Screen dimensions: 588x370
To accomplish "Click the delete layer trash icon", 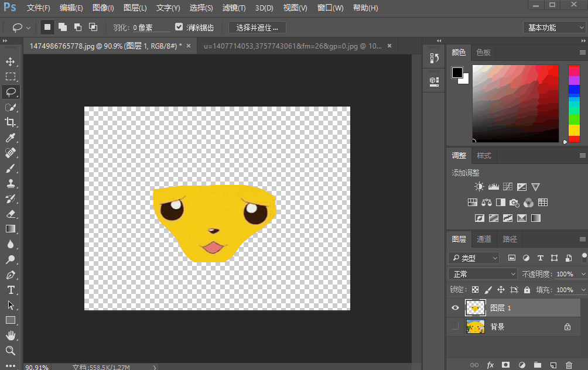I will pos(569,365).
